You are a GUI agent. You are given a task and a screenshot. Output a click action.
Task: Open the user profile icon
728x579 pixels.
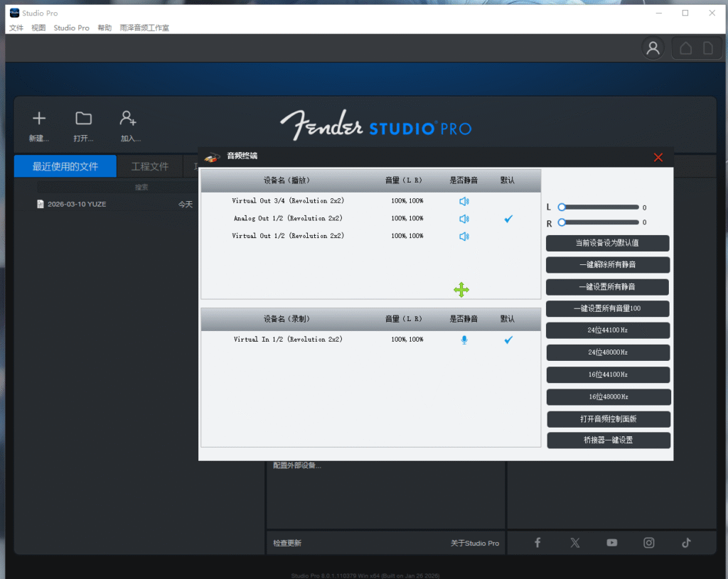[652, 48]
